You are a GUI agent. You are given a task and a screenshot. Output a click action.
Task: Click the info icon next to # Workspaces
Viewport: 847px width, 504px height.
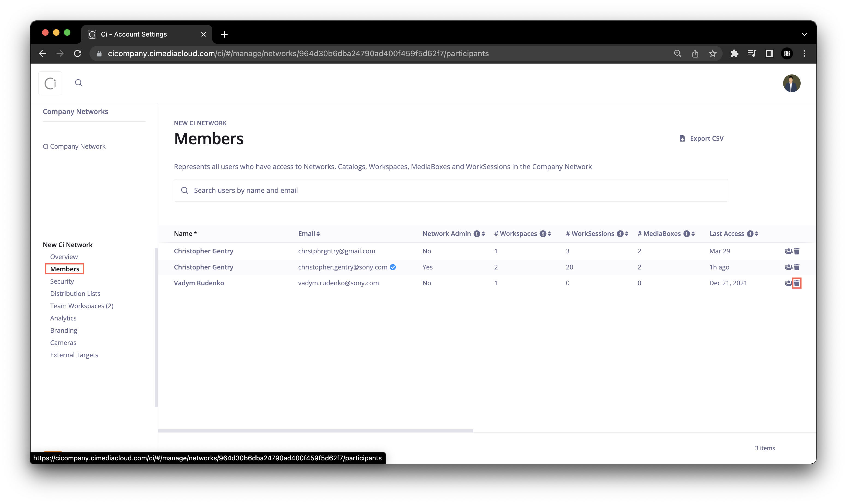[542, 234]
